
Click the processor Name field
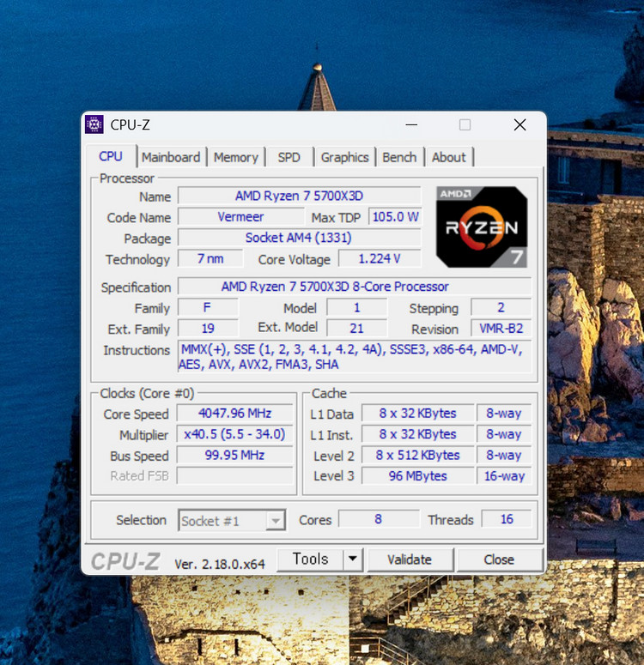299,196
